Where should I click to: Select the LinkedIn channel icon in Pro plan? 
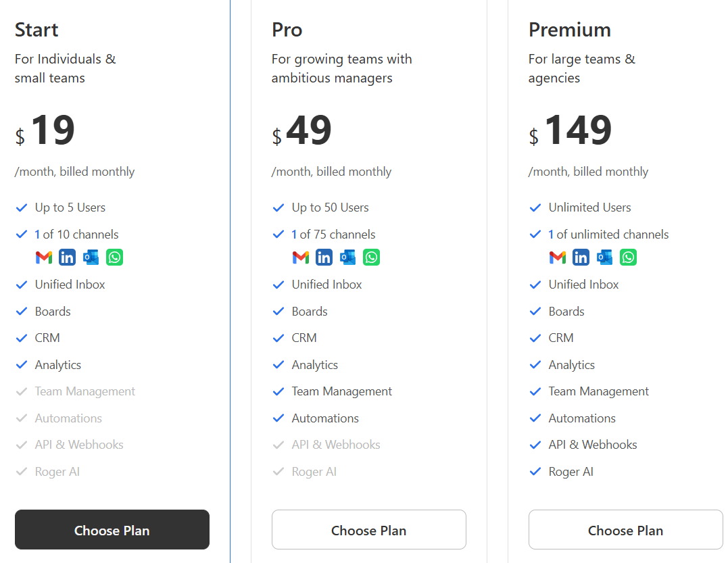[x=324, y=258]
